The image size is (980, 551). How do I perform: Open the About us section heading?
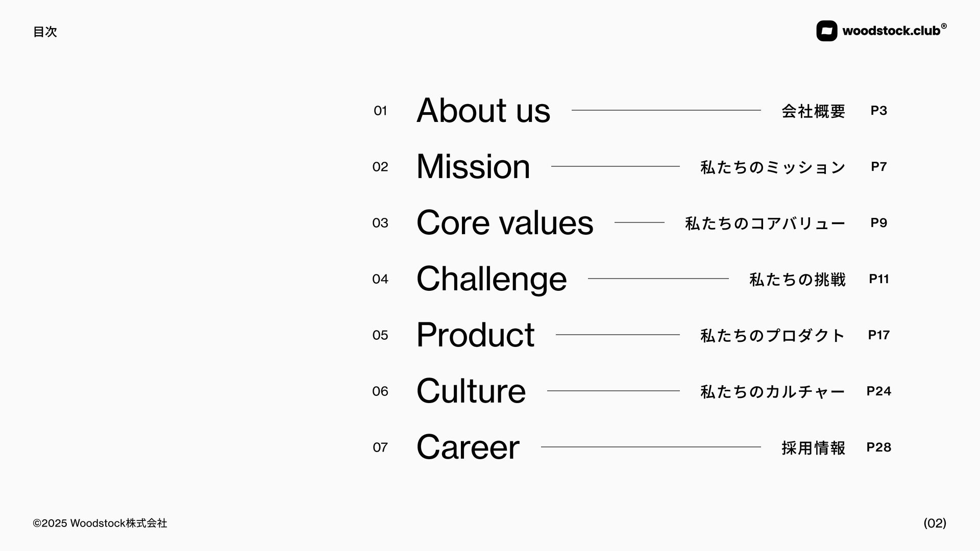(x=483, y=110)
